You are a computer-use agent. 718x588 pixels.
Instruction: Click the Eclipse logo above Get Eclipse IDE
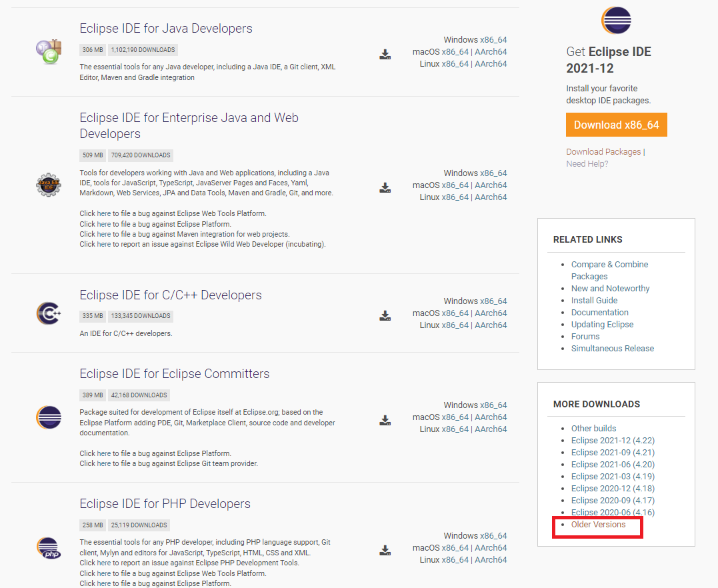[x=616, y=20]
